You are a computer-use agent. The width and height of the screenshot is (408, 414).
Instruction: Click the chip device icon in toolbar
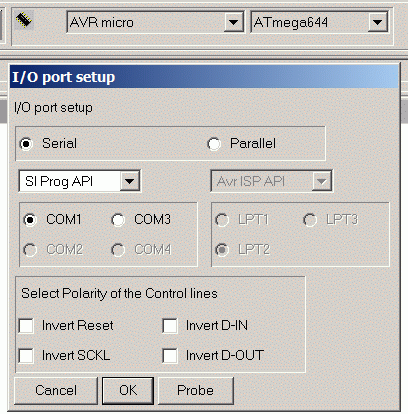tap(24, 20)
